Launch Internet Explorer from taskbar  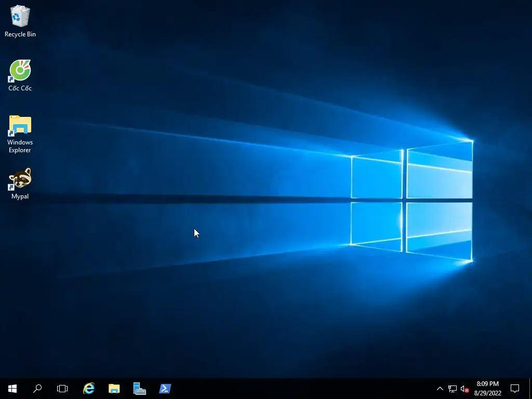[89, 389]
